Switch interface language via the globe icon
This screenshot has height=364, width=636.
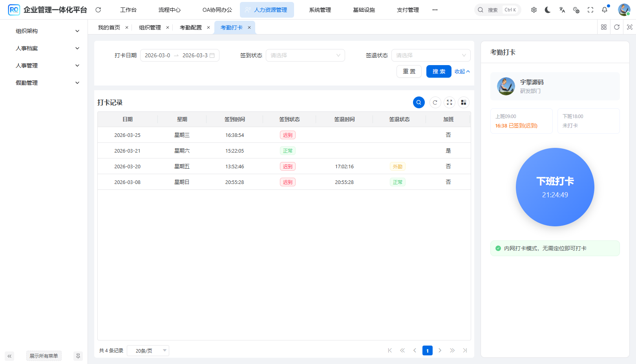[576, 9]
